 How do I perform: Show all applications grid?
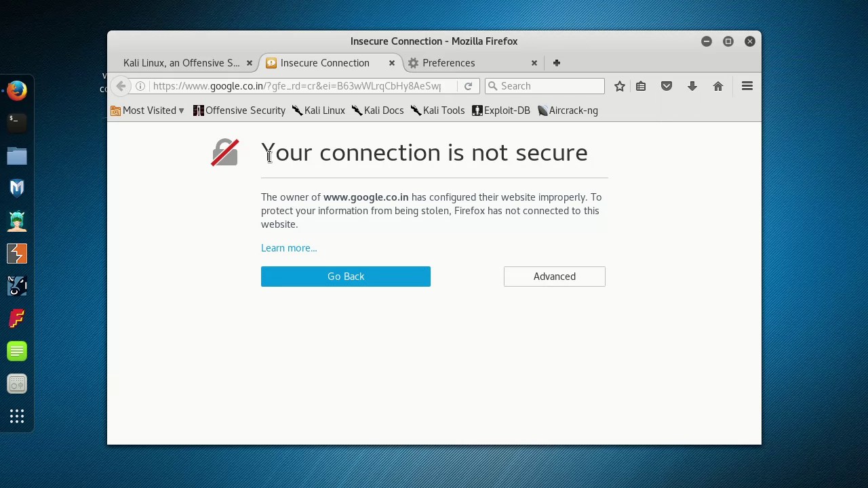point(17,416)
